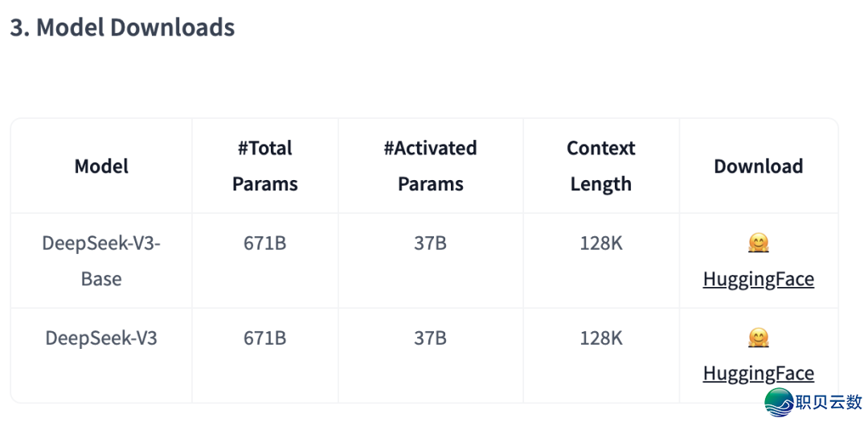Select the #Total Params column header

click(265, 166)
